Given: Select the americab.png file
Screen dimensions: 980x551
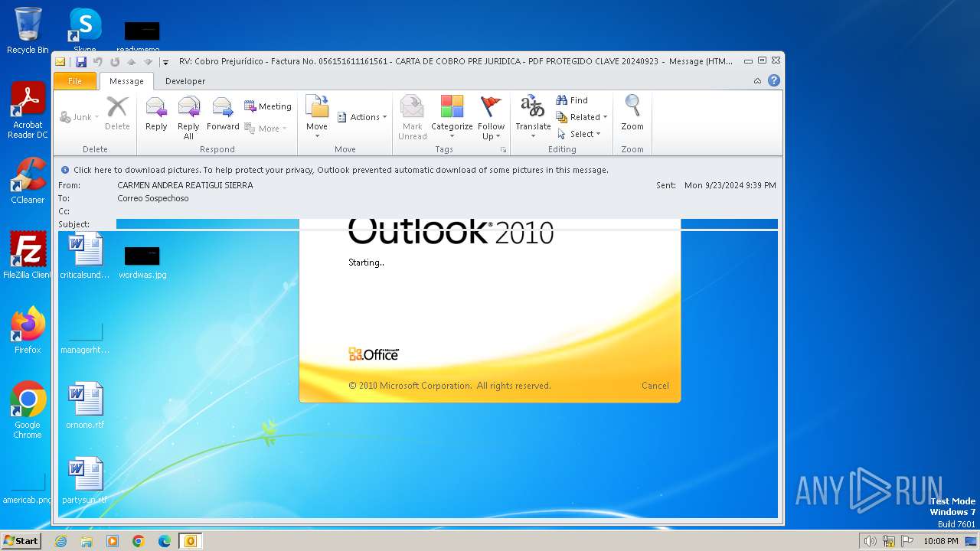Looking at the screenshot, I should pos(27,488).
